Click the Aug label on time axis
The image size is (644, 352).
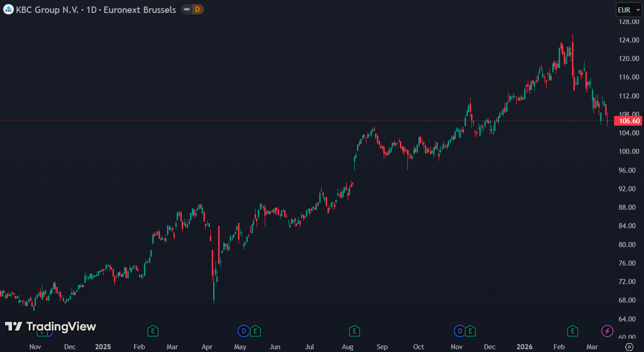(347, 347)
